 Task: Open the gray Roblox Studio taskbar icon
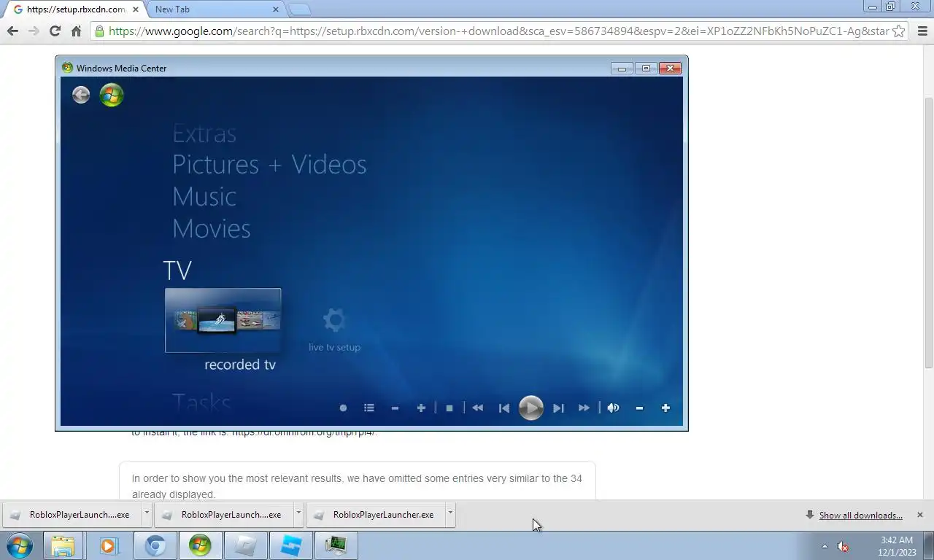246,545
